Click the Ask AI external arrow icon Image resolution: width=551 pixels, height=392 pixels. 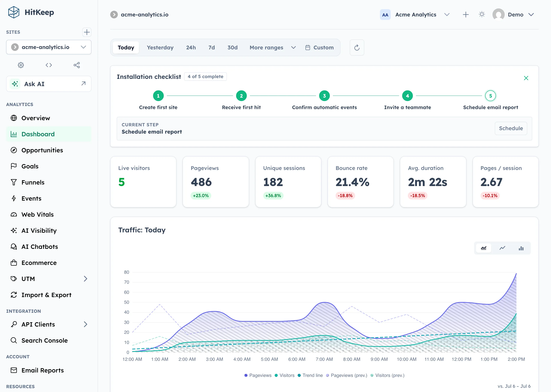click(x=83, y=83)
